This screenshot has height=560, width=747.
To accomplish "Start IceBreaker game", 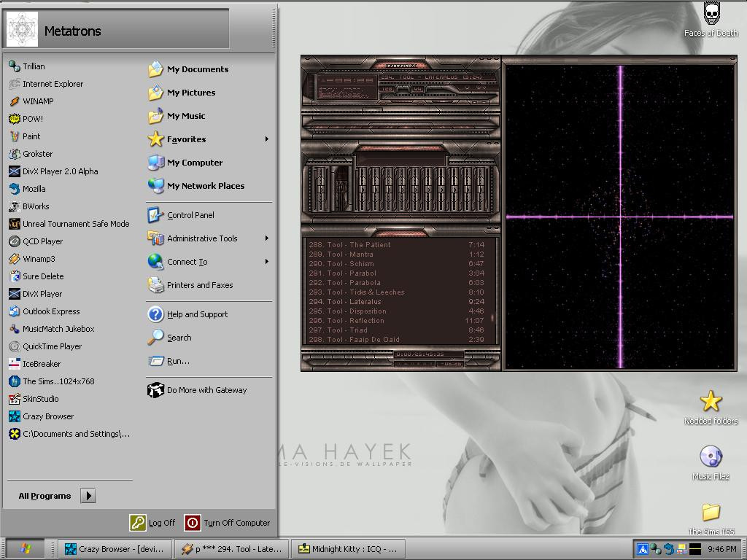I will coord(35,364).
